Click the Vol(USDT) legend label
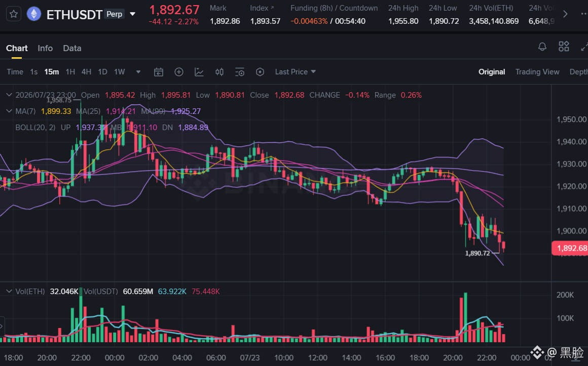This screenshot has width=588, height=366. (x=100, y=292)
